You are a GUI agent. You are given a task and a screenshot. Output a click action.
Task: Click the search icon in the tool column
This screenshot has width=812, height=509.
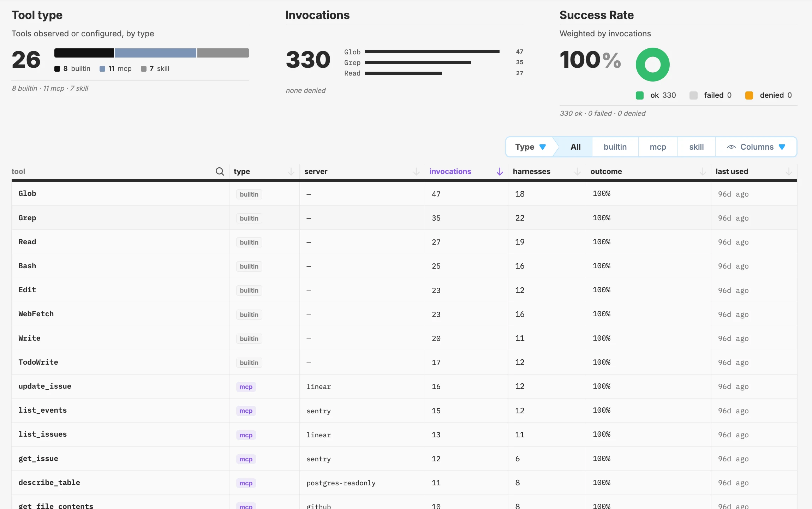[x=220, y=172]
